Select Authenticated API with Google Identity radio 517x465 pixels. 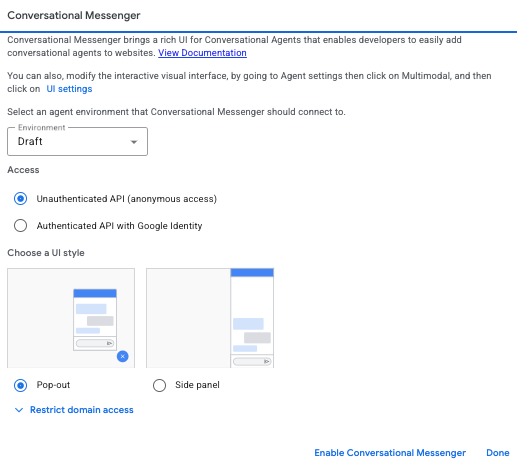click(x=20, y=226)
